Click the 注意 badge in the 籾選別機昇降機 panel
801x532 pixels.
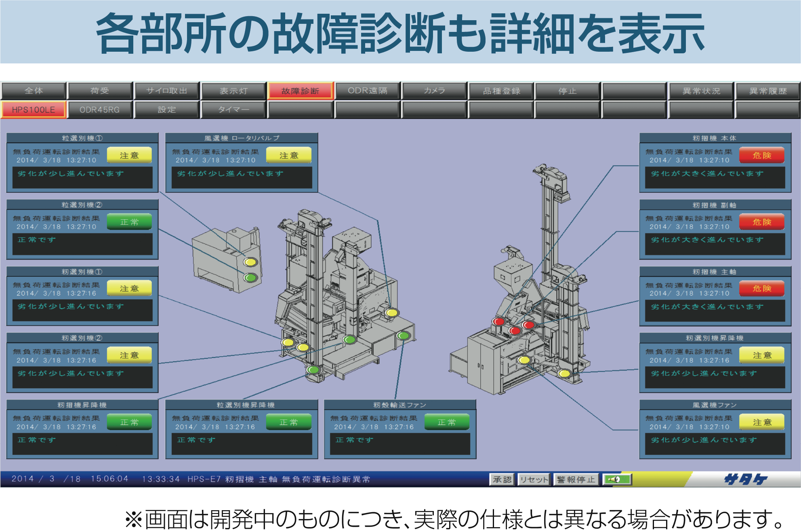pyautogui.click(x=762, y=355)
